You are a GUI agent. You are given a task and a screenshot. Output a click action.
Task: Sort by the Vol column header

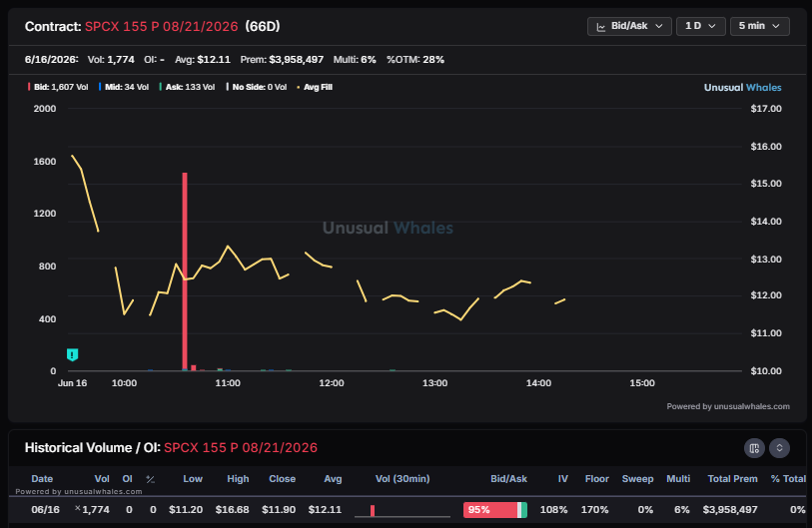pyautogui.click(x=102, y=479)
